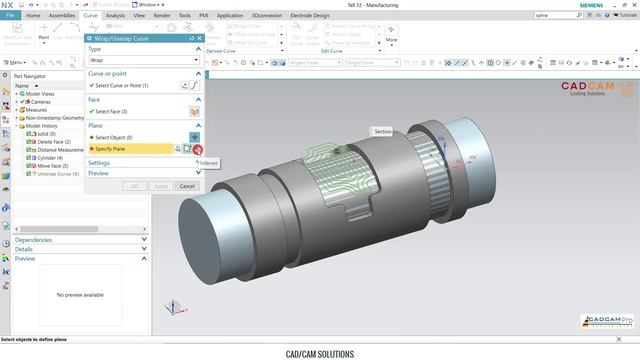Toggle the Cameras green check mark
This screenshot has width=640, height=360.
(x=22, y=102)
